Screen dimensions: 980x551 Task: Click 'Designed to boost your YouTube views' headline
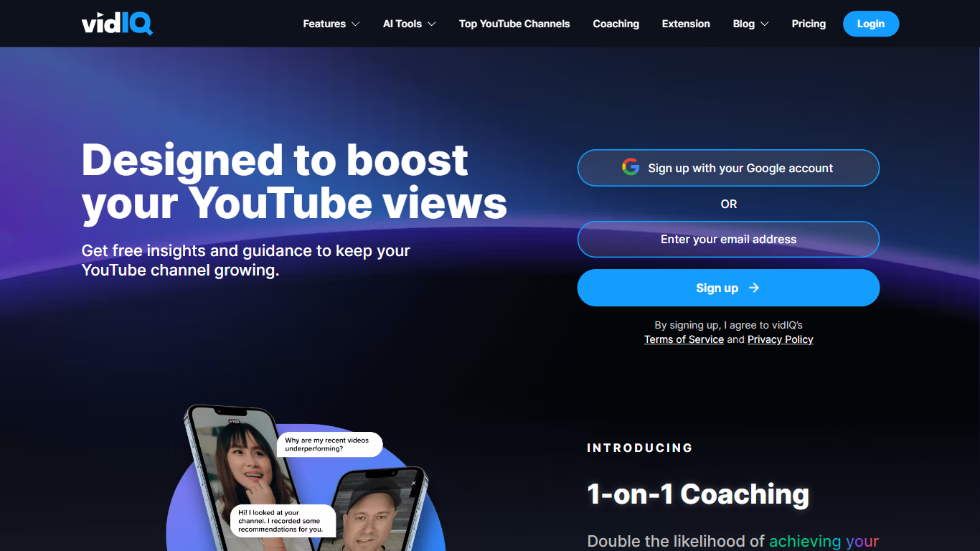coord(294,181)
